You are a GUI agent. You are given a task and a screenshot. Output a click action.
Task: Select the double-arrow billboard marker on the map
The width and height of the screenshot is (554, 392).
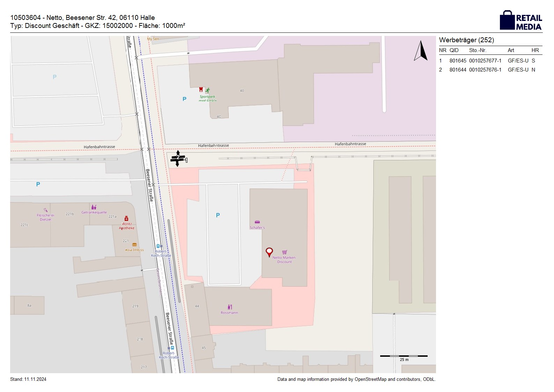178,158
